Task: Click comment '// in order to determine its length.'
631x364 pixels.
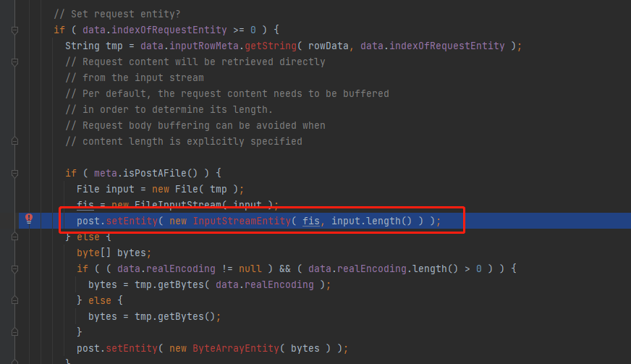Action: [169, 109]
